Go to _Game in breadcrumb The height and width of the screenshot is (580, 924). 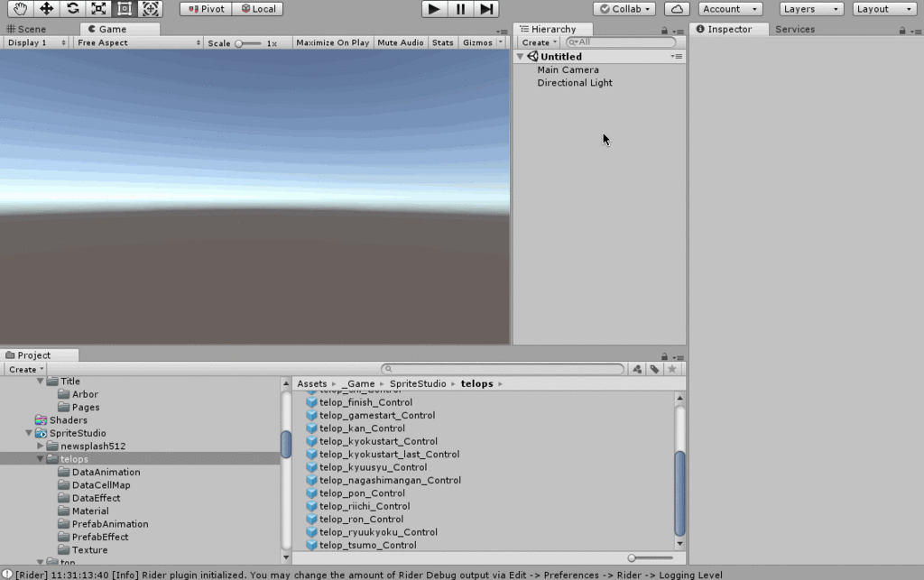point(357,384)
